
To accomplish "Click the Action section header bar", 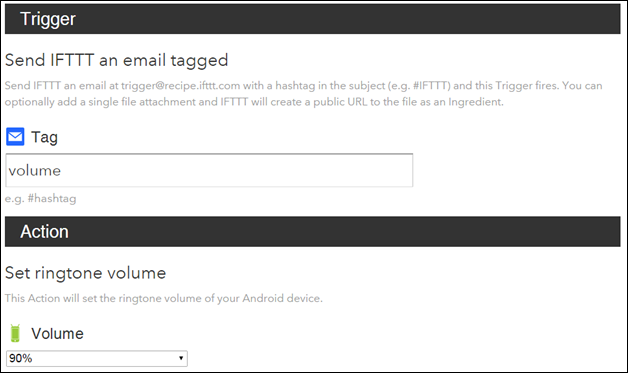I will coord(312,232).
